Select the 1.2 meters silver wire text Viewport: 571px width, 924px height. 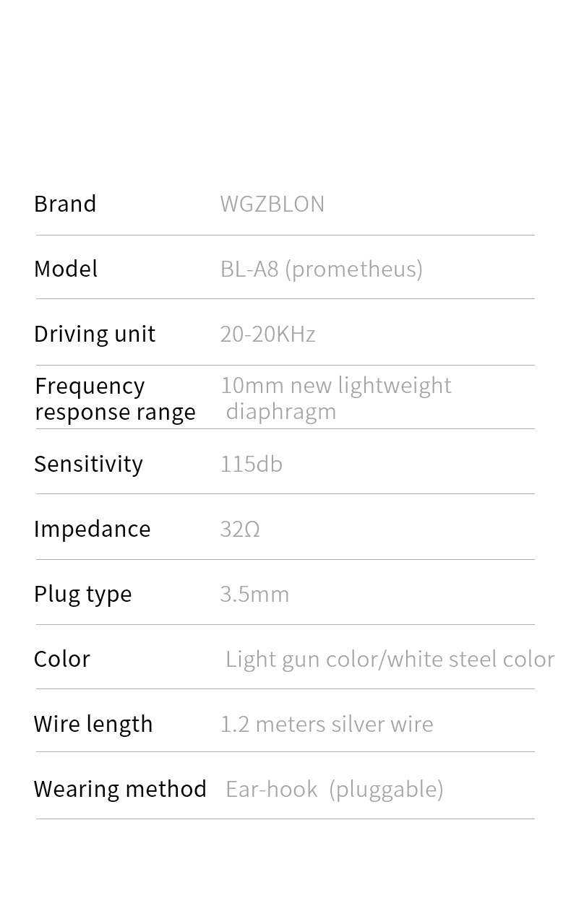point(327,724)
